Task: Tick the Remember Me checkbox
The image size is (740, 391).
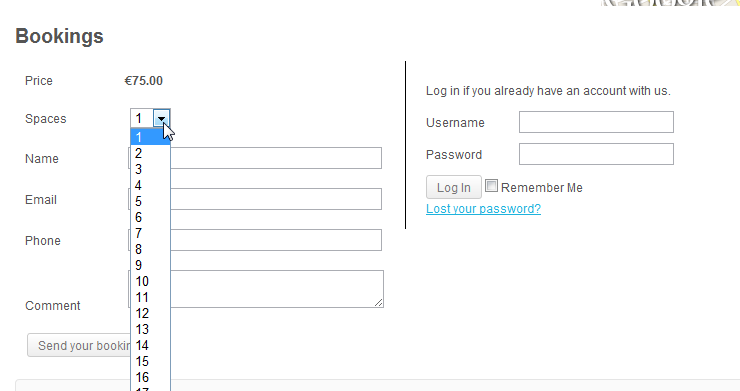Action: pos(491,186)
